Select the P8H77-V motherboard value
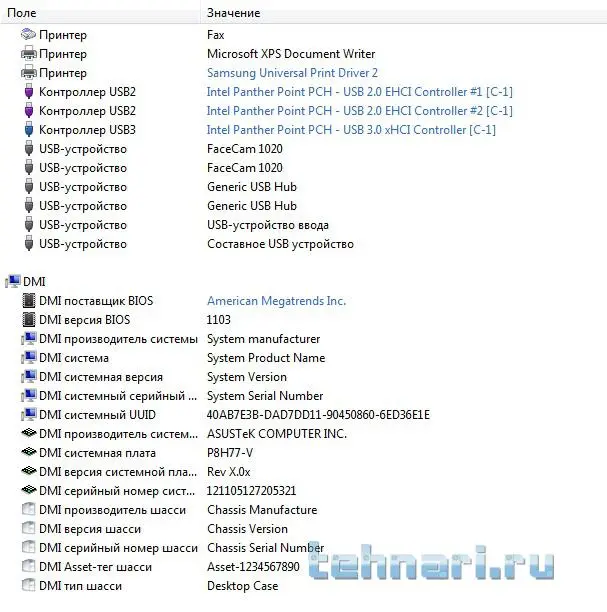The height and width of the screenshot is (612, 607). click(230, 453)
